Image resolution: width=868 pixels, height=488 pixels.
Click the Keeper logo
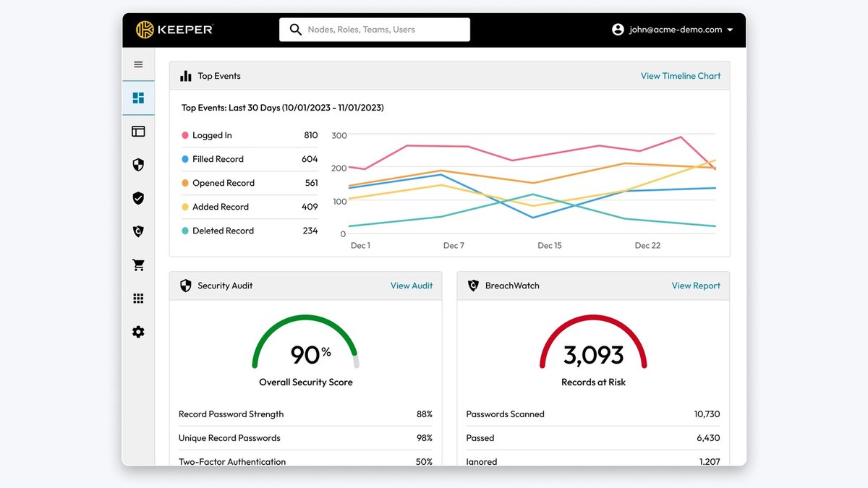coord(174,30)
